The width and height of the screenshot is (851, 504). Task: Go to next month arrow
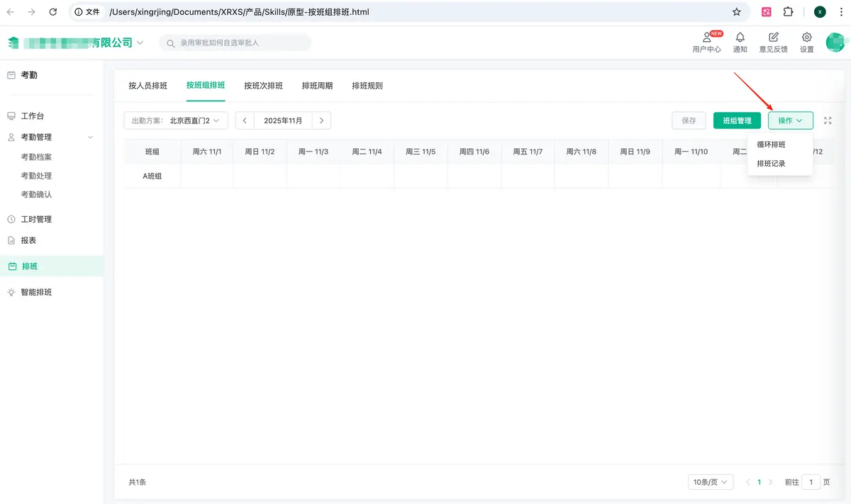tap(322, 121)
